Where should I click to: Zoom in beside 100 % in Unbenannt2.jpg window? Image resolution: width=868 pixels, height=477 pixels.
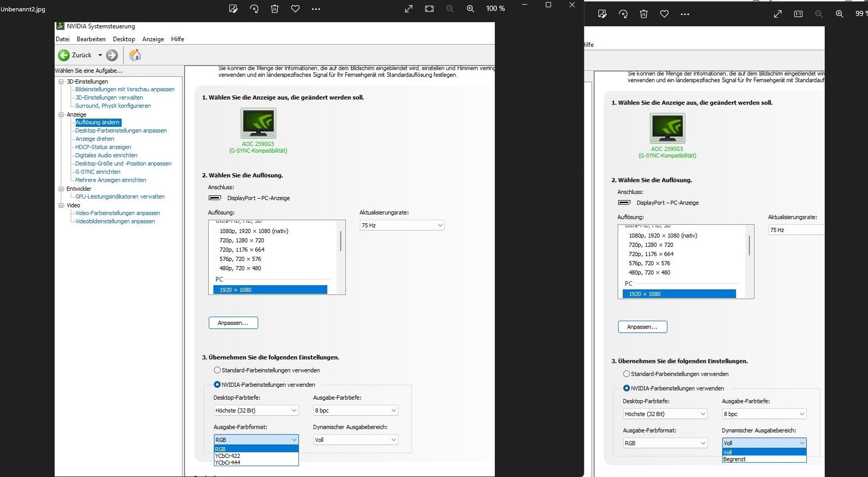click(x=471, y=9)
